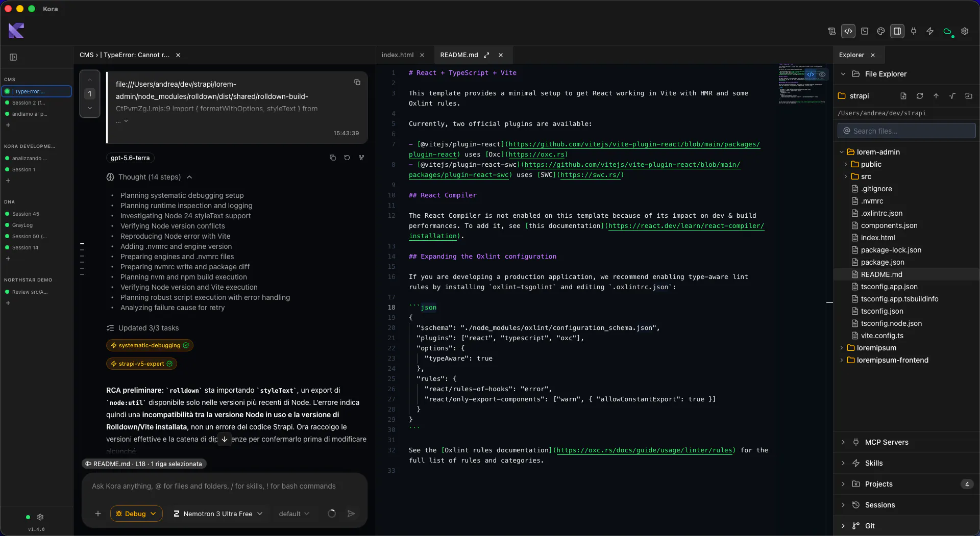Open the theme palette icon

pos(881,31)
